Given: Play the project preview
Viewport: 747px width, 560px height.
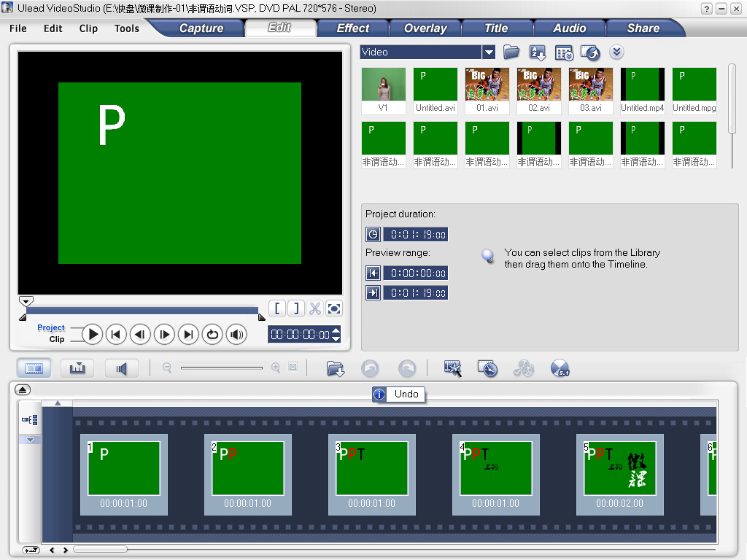Looking at the screenshot, I should point(93,334).
